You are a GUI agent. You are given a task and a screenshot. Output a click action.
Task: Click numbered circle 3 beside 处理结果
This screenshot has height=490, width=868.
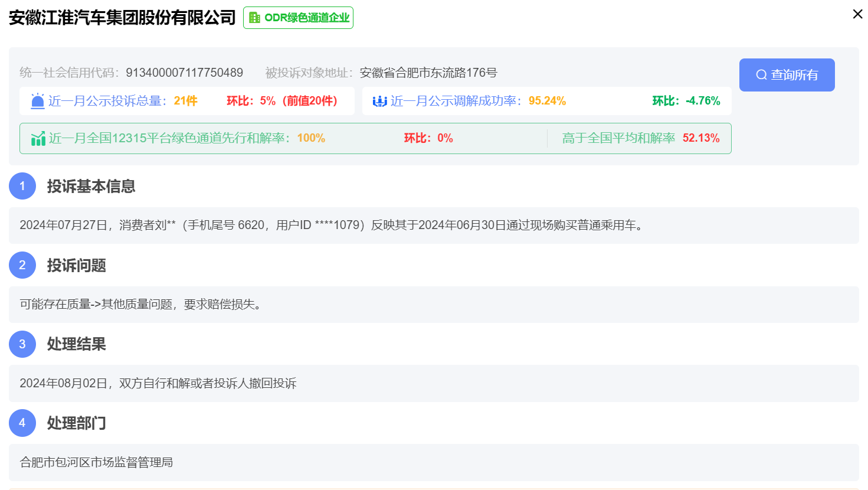(x=22, y=344)
